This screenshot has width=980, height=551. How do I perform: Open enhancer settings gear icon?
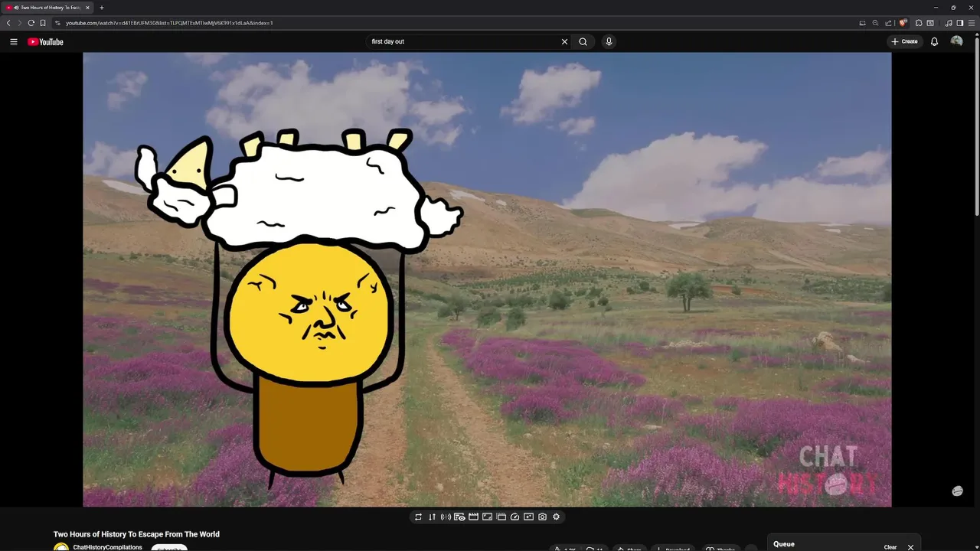click(x=556, y=517)
